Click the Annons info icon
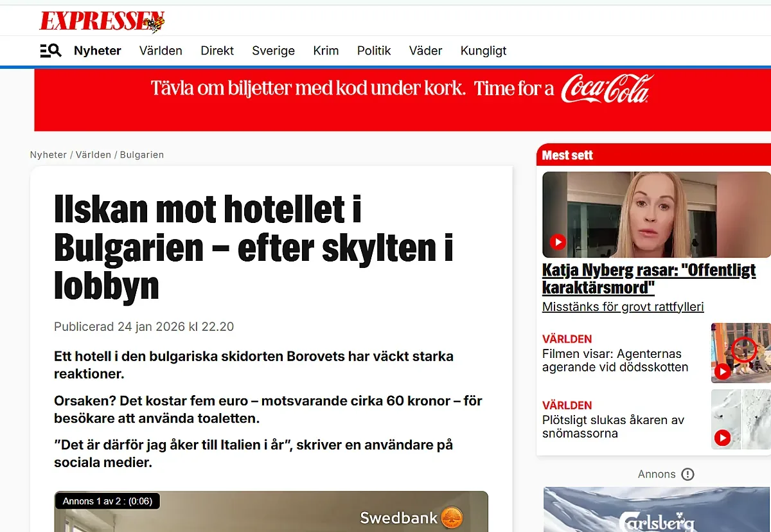The width and height of the screenshot is (771, 532). click(687, 474)
